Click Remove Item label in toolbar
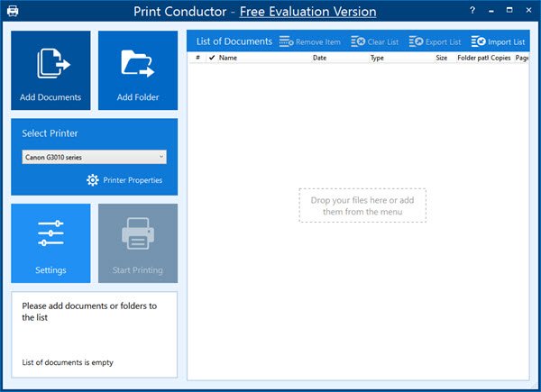 (x=318, y=42)
